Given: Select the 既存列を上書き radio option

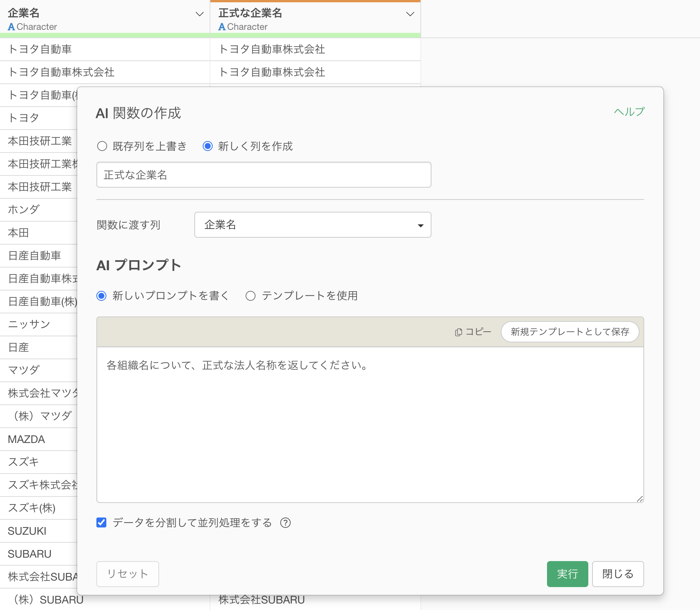Looking at the screenshot, I should tap(102, 146).
